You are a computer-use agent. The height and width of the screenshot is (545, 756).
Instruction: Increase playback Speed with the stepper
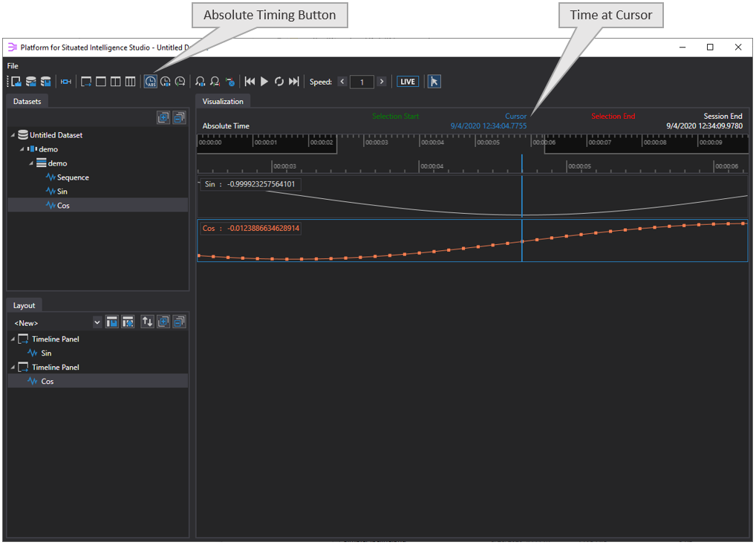click(382, 82)
